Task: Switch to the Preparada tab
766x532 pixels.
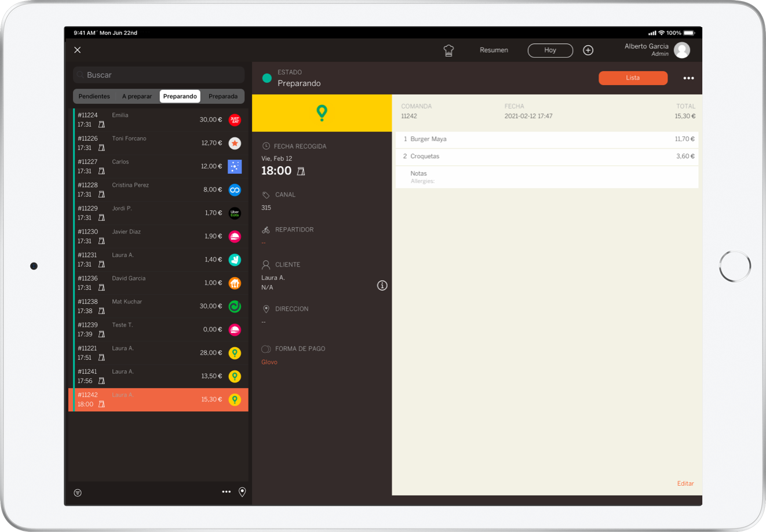Action: coord(223,96)
